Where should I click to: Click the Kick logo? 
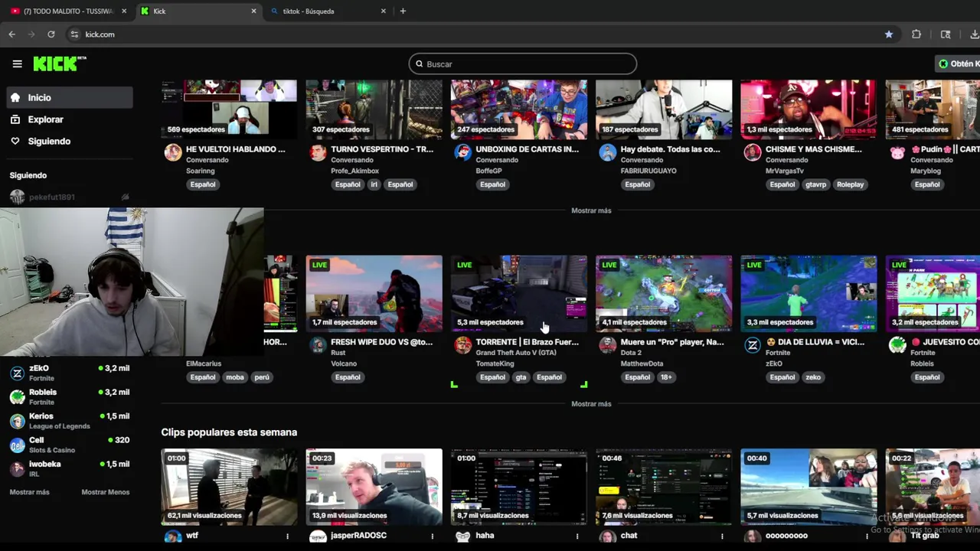pyautogui.click(x=60, y=64)
